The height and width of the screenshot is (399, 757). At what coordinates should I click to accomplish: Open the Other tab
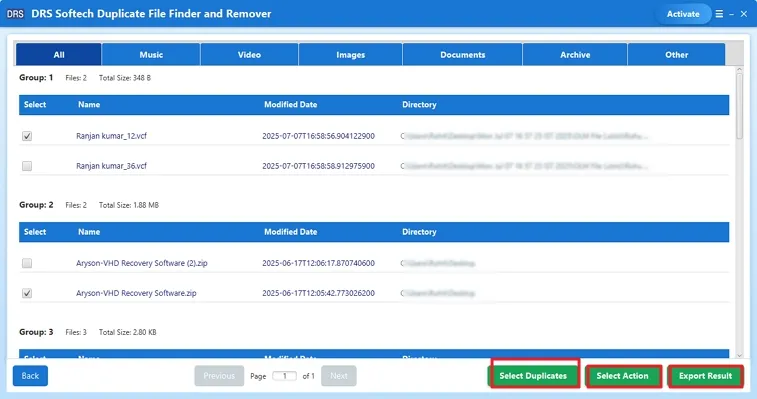coord(676,55)
